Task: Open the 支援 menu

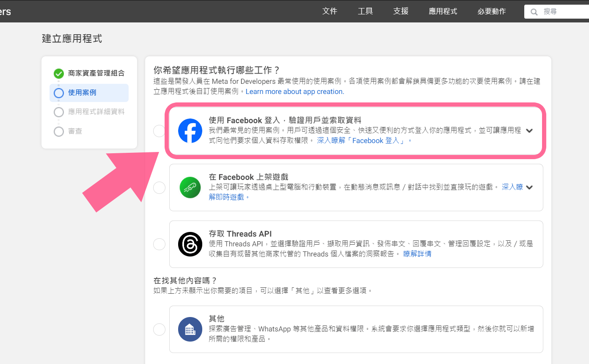Action: pos(401,11)
